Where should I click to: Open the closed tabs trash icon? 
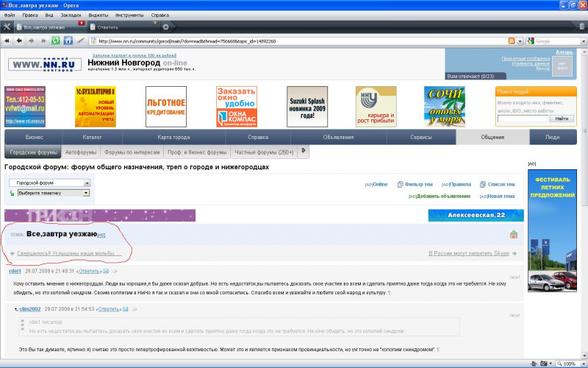pyautogui.click(x=581, y=26)
